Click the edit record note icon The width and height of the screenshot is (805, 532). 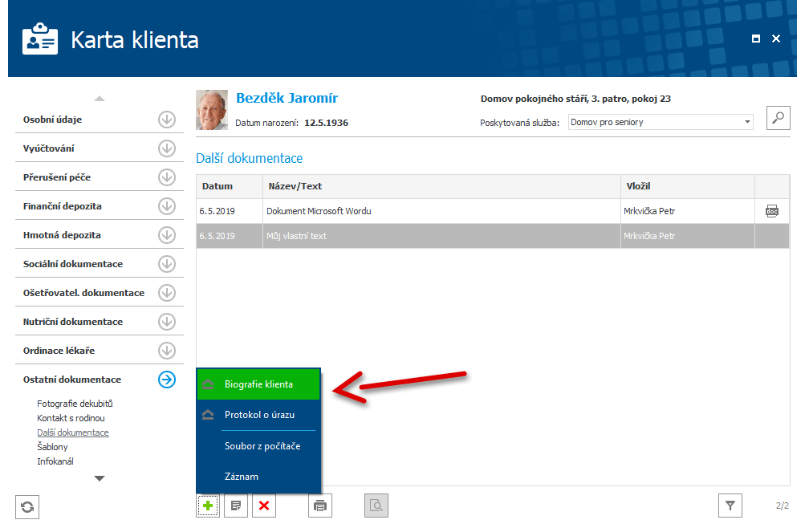[236, 506]
